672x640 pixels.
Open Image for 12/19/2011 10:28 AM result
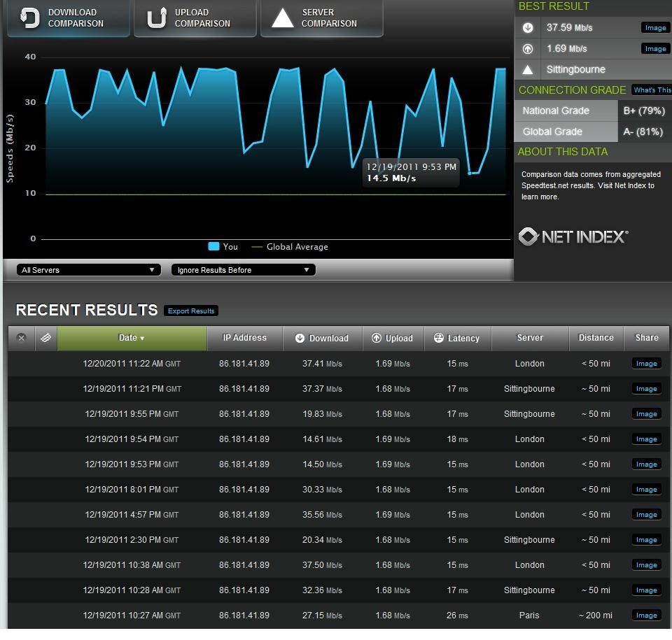point(647,590)
